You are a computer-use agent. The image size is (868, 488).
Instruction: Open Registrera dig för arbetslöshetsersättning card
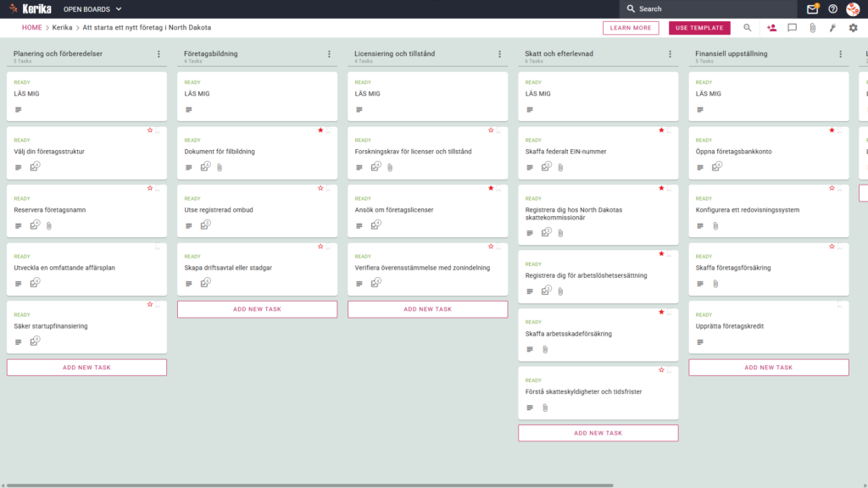(x=598, y=277)
